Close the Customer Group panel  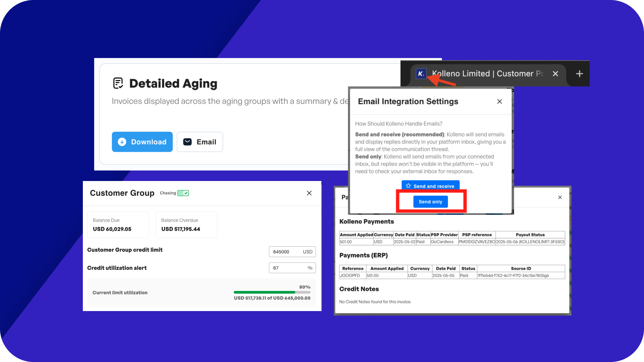[x=309, y=193]
